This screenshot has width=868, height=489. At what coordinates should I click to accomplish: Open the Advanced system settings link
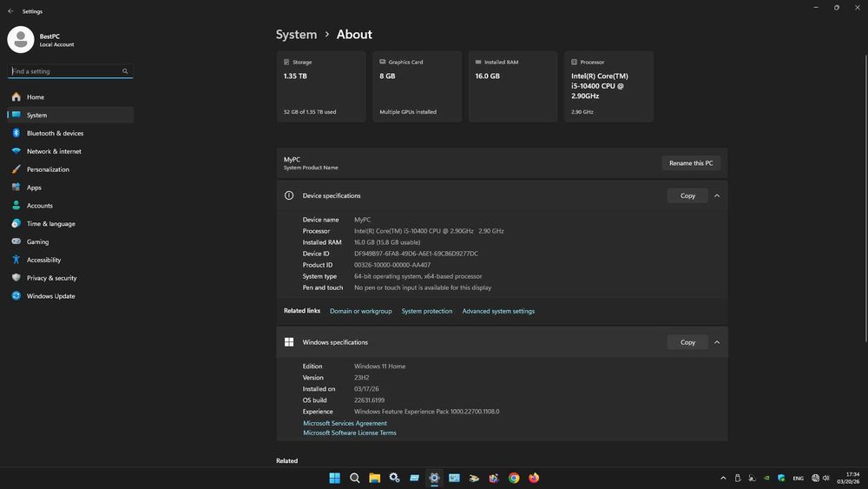498,311
